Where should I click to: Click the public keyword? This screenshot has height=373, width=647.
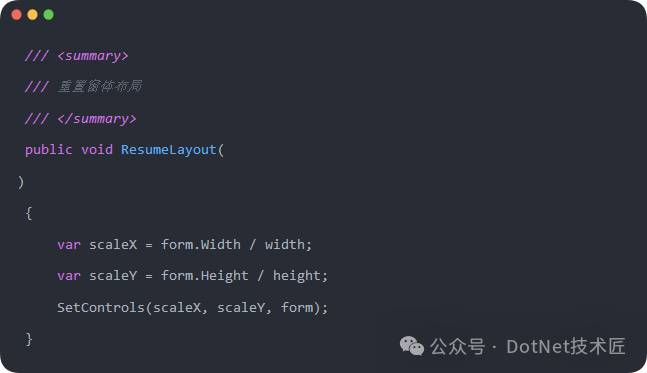click(x=49, y=149)
